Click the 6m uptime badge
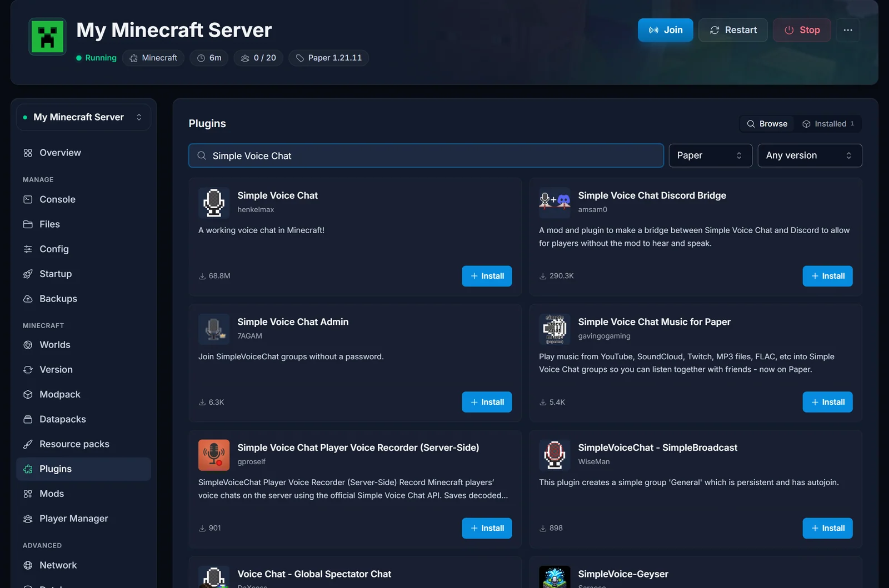The height and width of the screenshot is (588, 889). (x=209, y=58)
